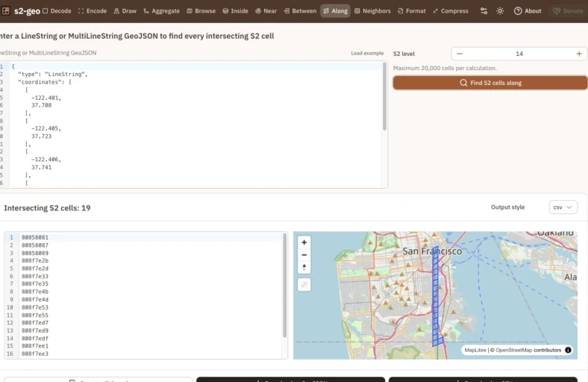Viewport: 588px width, 382px height.
Task: Click the "type": "LineString" code line
Action: click(53, 74)
